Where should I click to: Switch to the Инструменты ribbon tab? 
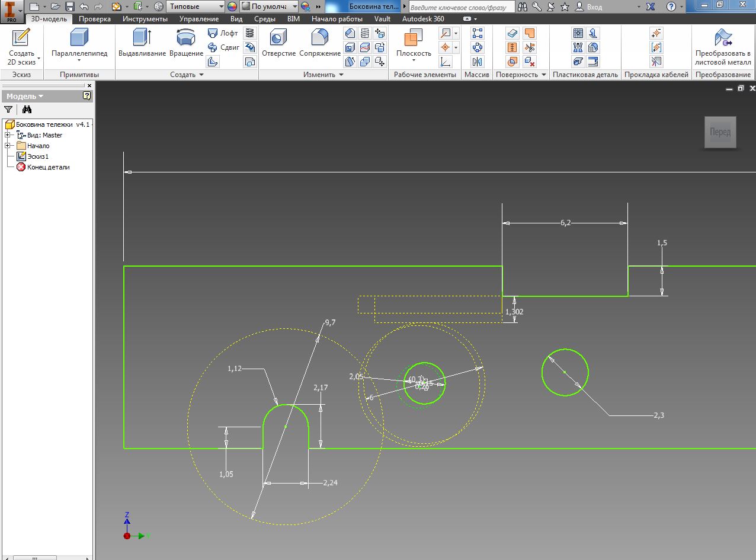(145, 19)
